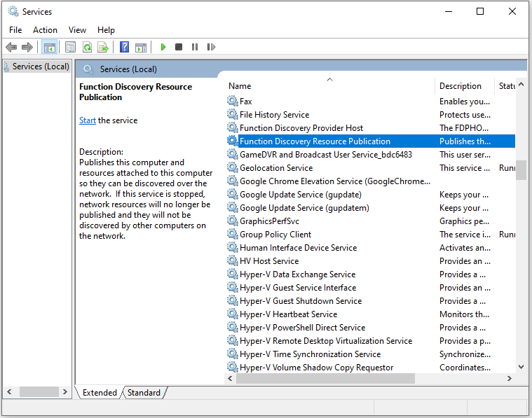Select Function Discovery Provider Host service
Image resolution: width=532 pixels, height=418 pixels.
click(x=371, y=128)
